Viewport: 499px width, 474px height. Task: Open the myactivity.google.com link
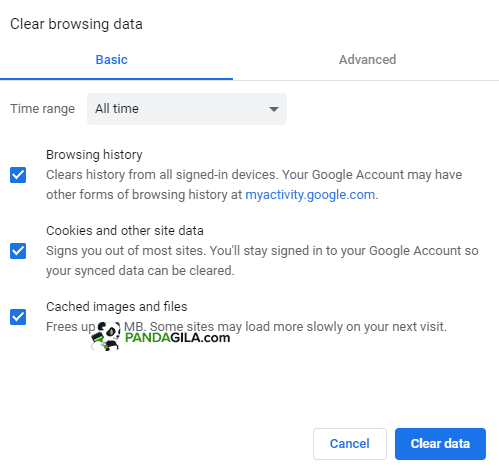[x=310, y=195]
